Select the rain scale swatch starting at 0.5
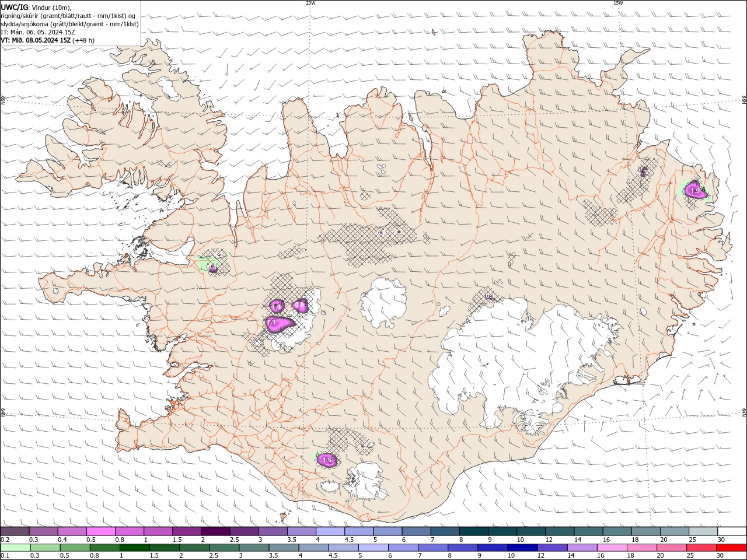This screenshot has width=747, height=560. point(75,548)
